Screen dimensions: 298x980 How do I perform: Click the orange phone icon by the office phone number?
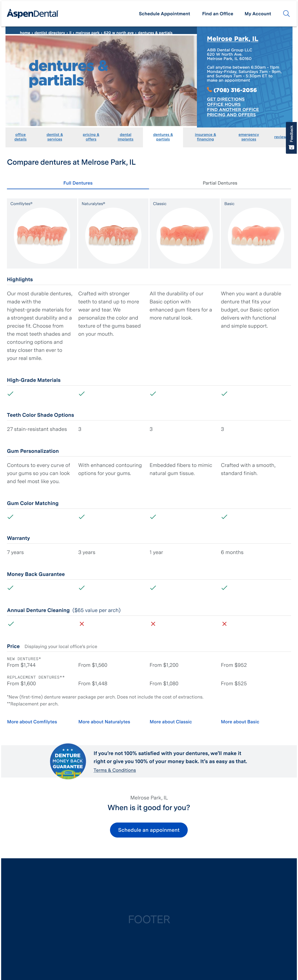pyautogui.click(x=209, y=90)
